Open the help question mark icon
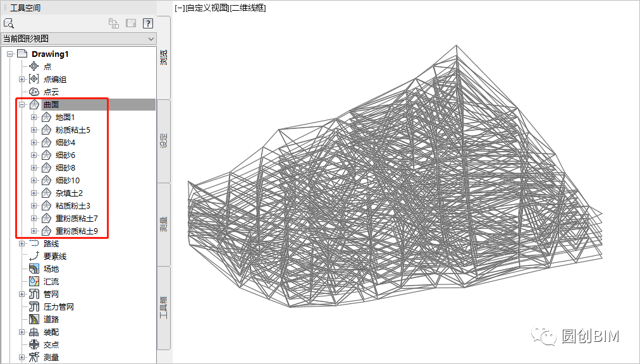Screen dimensions: 640x364 148,23
